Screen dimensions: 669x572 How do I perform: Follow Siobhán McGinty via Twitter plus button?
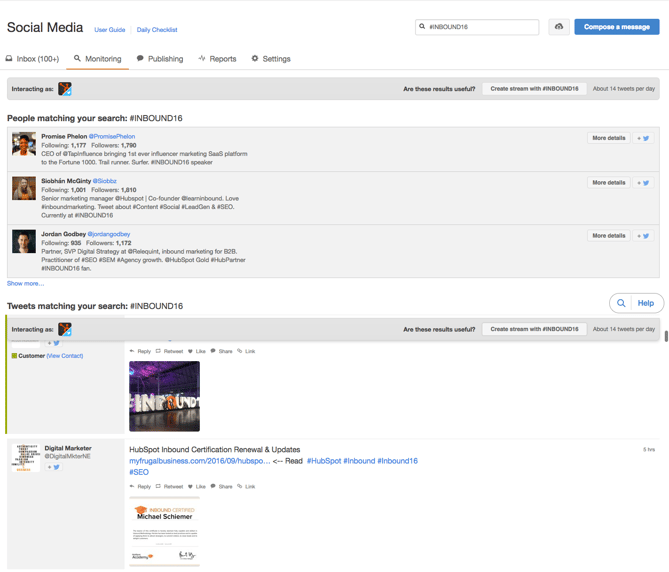pyautogui.click(x=643, y=183)
